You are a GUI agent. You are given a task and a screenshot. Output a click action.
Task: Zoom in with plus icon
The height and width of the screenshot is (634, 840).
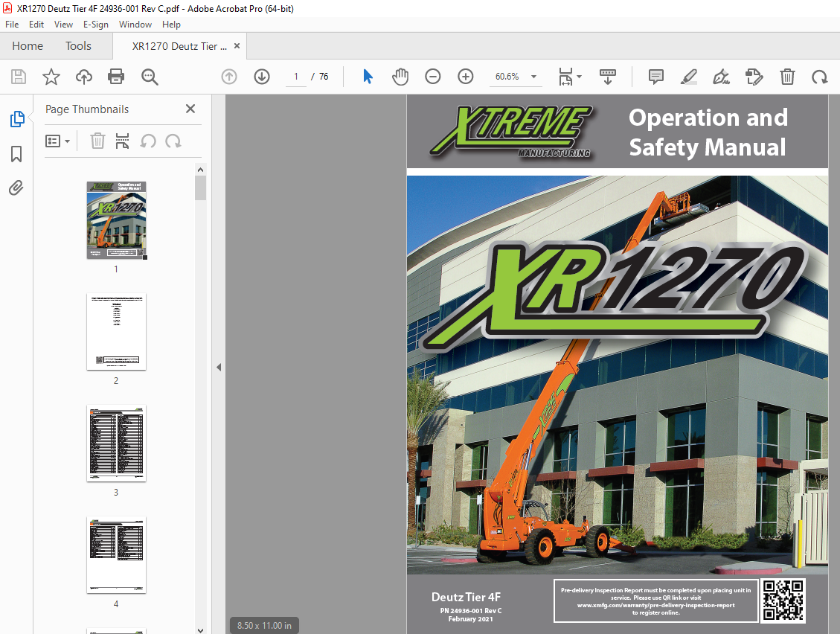tap(466, 77)
